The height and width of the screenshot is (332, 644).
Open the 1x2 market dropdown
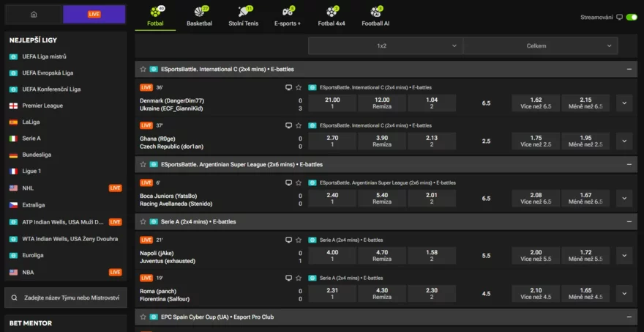[x=385, y=45]
